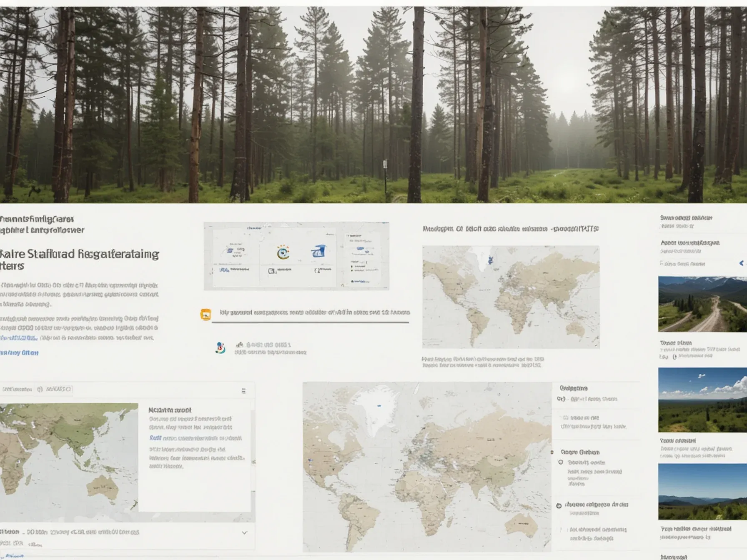Click the small blue marker on the upper world map
Image resolution: width=747 pixels, height=560 pixels.
point(491,260)
